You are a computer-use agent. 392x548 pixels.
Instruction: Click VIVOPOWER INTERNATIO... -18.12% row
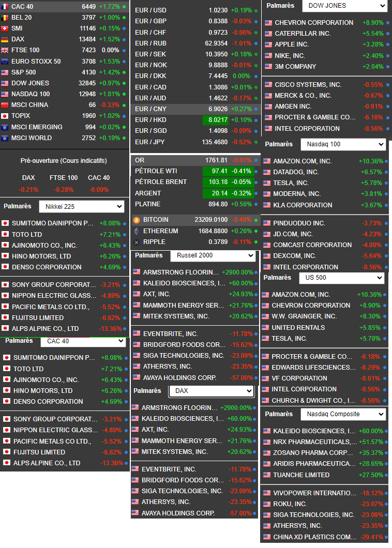(x=325, y=493)
